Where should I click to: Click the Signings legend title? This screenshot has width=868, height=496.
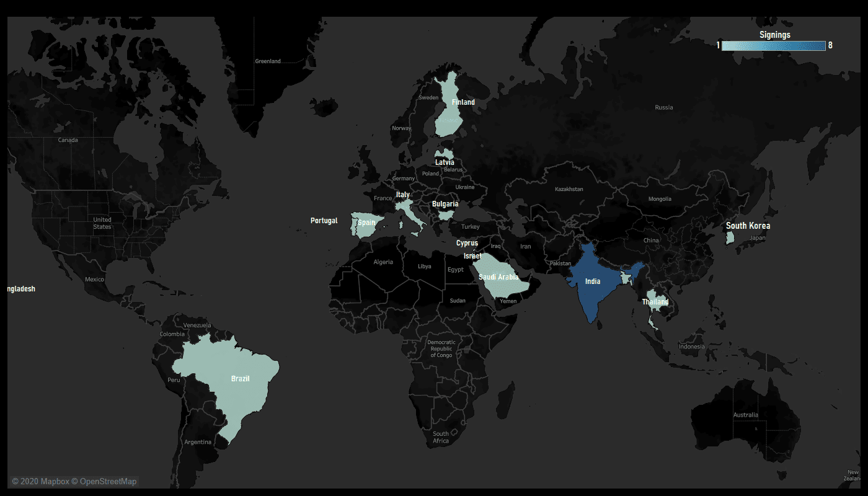click(x=775, y=35)
